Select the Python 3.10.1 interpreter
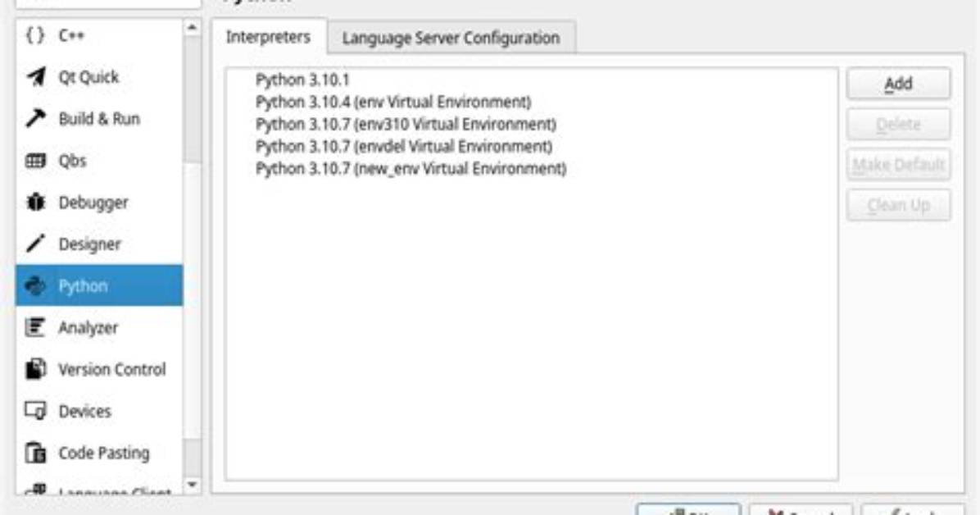980x515 pixels. pos(302,80)
